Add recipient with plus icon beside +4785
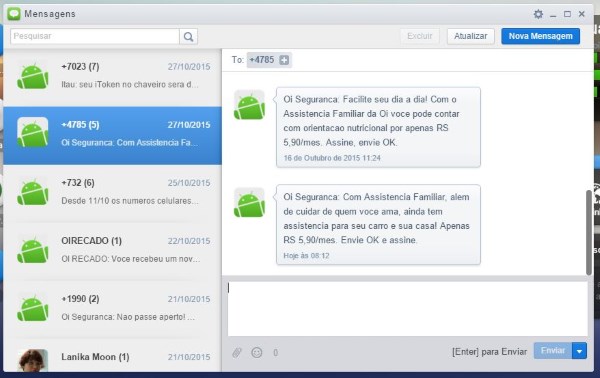This screenshot has height=378, width=600. click(284, 60)
